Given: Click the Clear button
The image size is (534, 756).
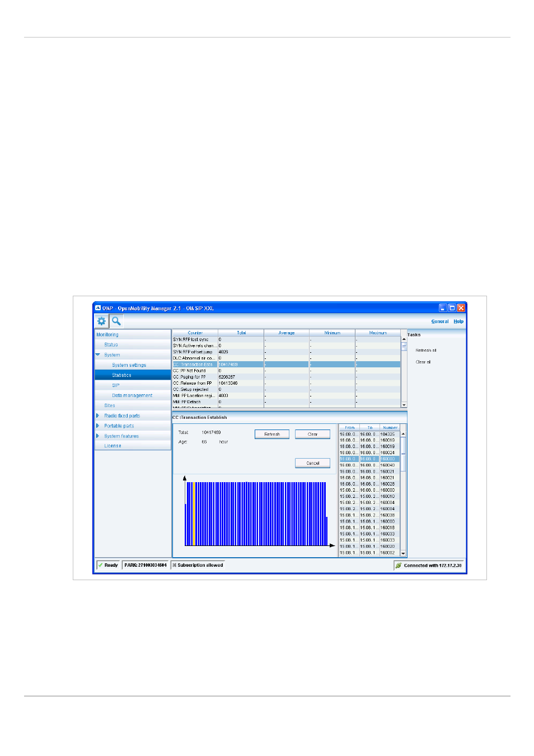Looking at the screenshot, I should coord(312,435).
